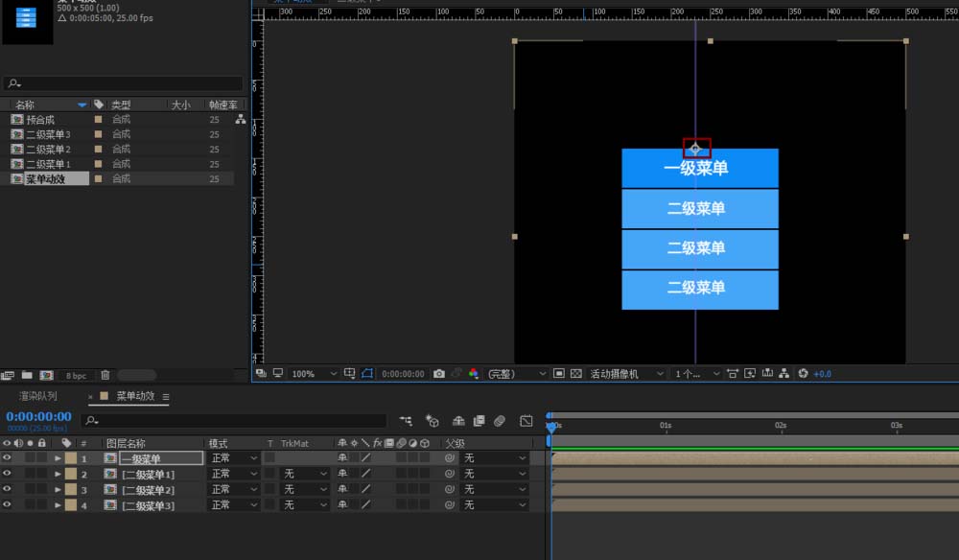This screenshot has height=560, width=959.
Task: Click interpret footage icon in project panel
Action: tap(8, 375)
